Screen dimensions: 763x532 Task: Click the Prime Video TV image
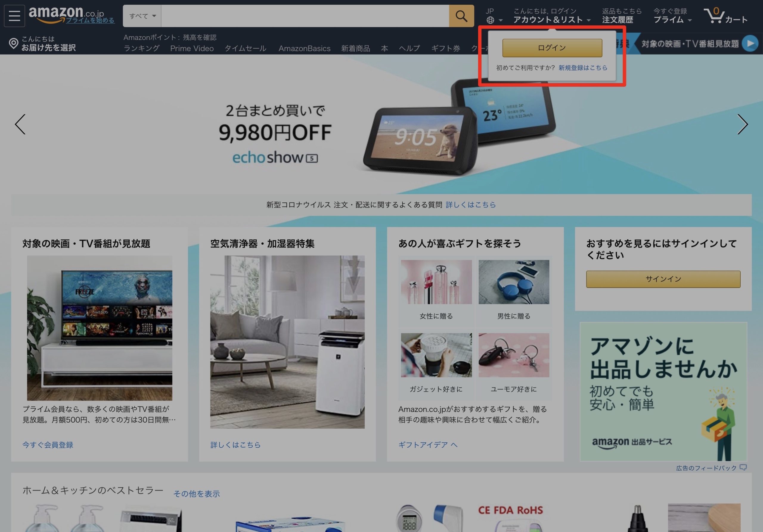(100, 328)
